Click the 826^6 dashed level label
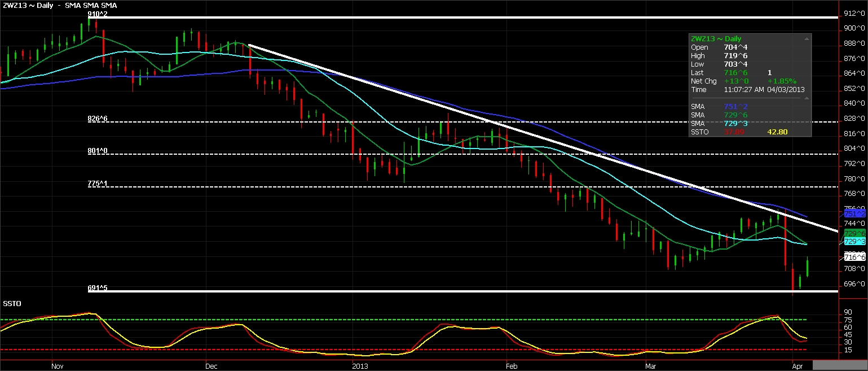The height and width of the screenshot is (371, 868). (x=98, y=119)
